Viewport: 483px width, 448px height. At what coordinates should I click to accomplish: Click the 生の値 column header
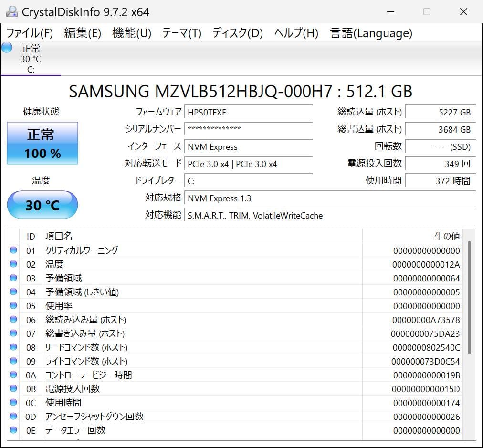pos(412,236)
